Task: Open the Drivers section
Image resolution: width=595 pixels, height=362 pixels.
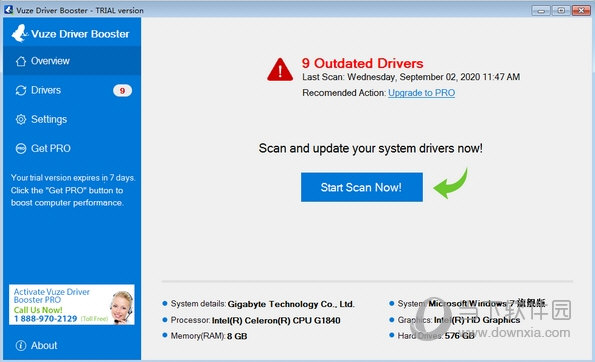Action: (72, 90)
